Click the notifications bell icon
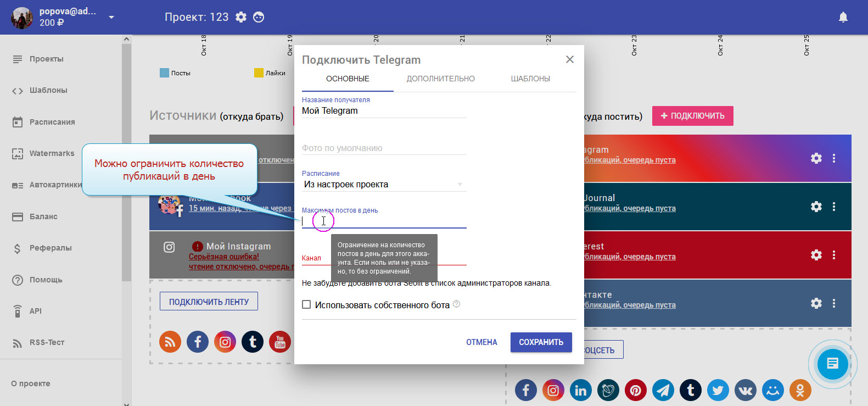 click(x=843, y=18)
